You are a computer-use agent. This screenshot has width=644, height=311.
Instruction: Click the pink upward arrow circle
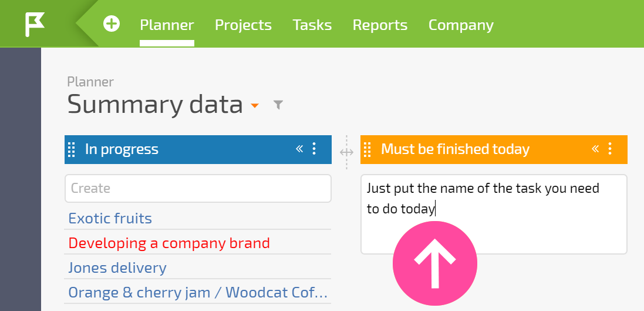(435, 264)
